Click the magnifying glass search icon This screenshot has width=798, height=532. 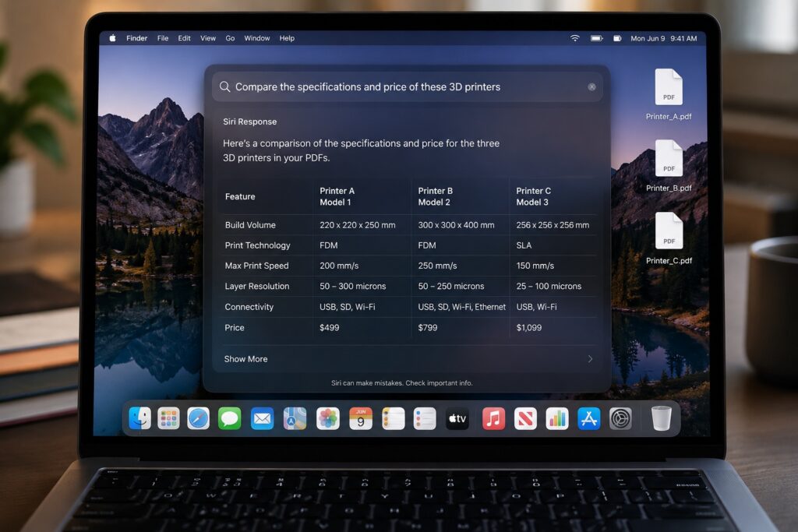tap(224, 86)
